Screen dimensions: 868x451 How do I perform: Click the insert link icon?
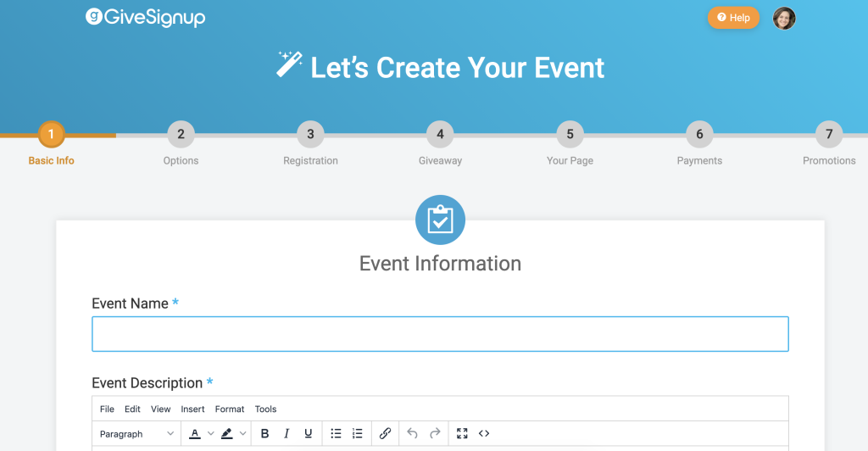385,433
